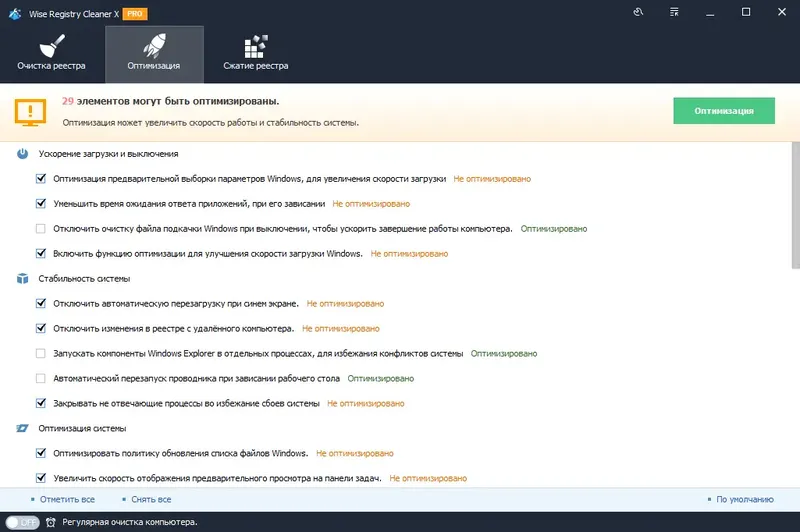
Task: Click the PRO badge in title bar
Action: [135, 14]
